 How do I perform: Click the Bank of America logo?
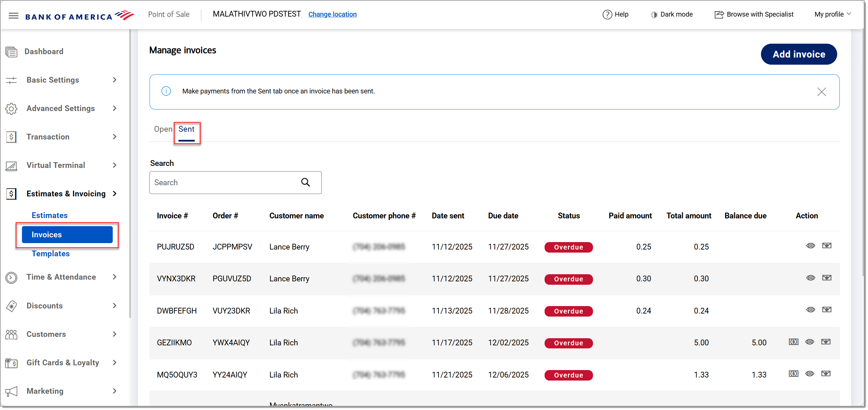click(x=80, y=16)
